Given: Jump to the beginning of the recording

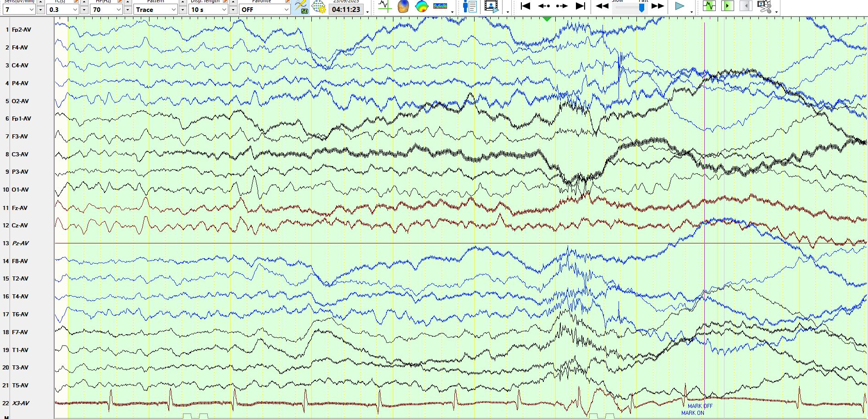Looking at the screenshot, I should tap(525, 6).
